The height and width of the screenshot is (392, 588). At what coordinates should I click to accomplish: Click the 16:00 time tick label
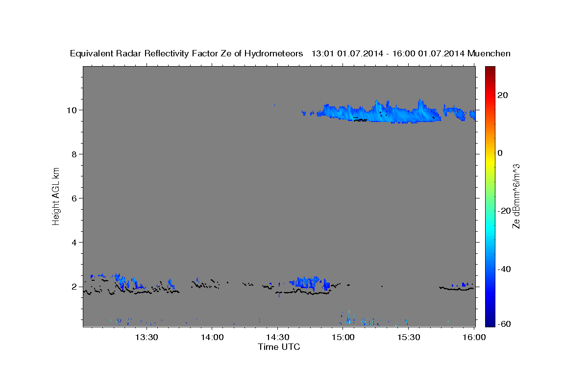point(474,337)
